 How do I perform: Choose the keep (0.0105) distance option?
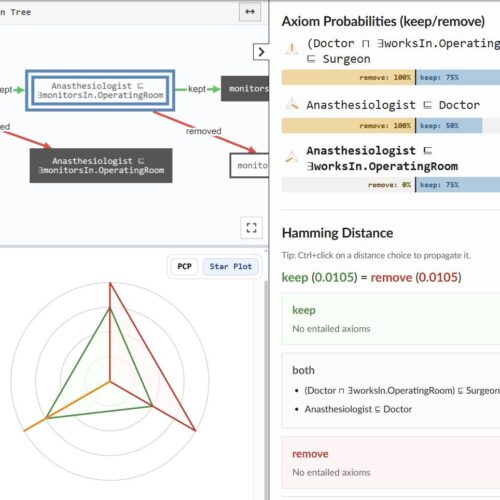tap(320, 277)
